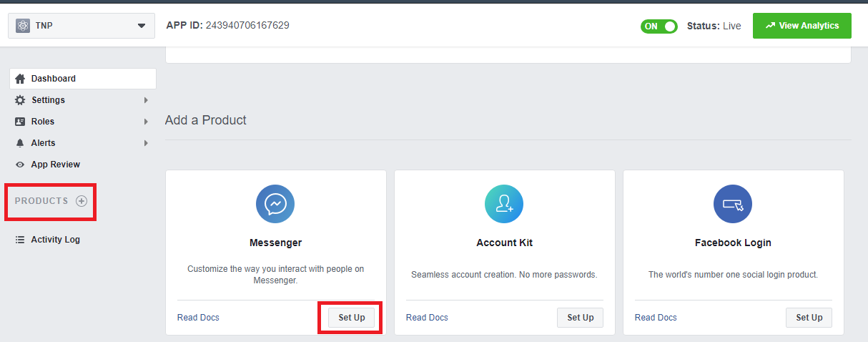
Task: Open the TNP app selector dropdown arrow
Action: click(x=141, y=26)
